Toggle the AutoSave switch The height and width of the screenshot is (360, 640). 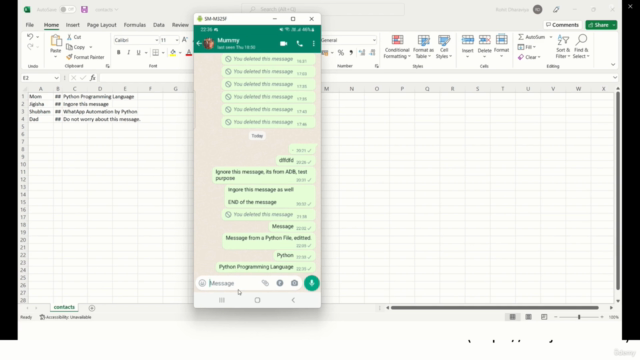coord(67,9)
